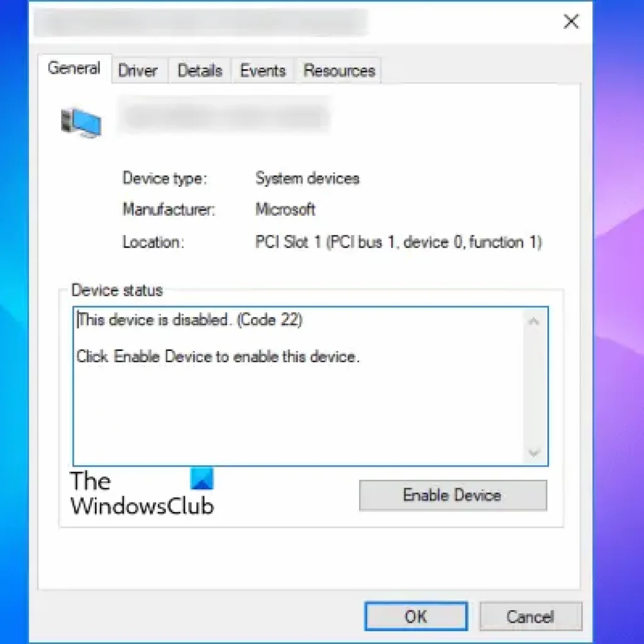
Task: Click the PCI Slot 1 location text
Action: click(399, 242)
